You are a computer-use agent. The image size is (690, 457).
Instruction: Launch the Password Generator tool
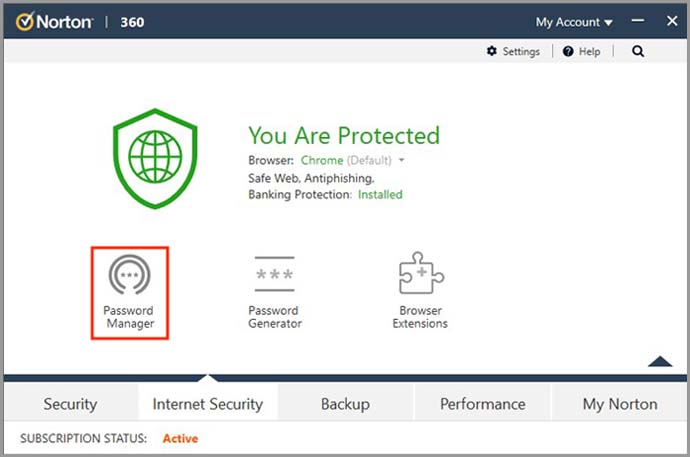(274, 277)
